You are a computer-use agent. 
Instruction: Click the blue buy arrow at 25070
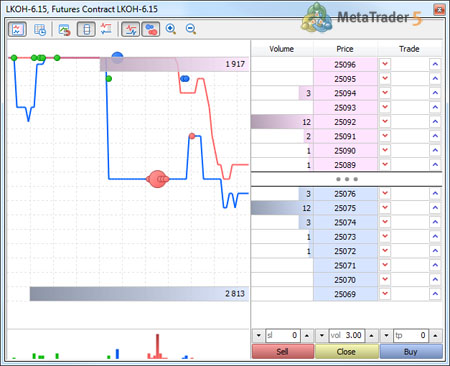pyautogui.click(x=435, y=279)
